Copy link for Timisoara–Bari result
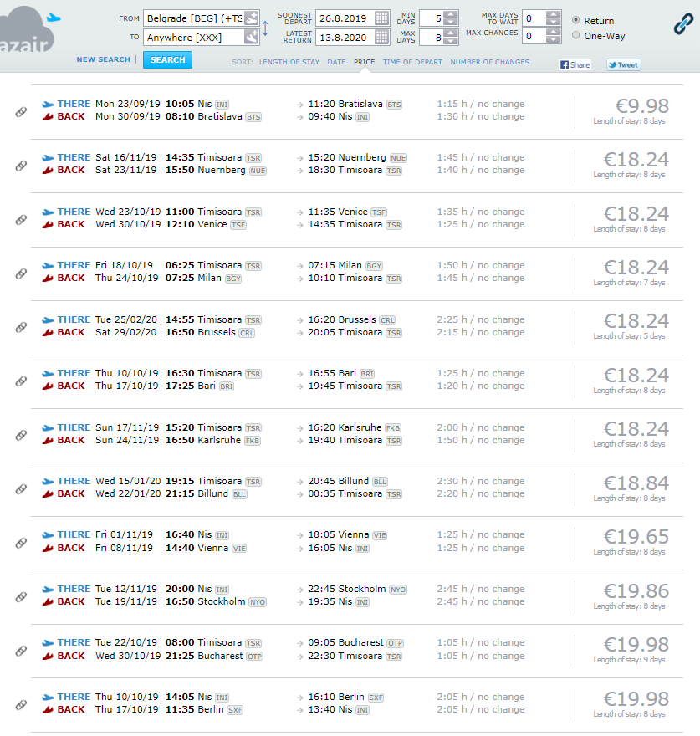 [21, 381]
